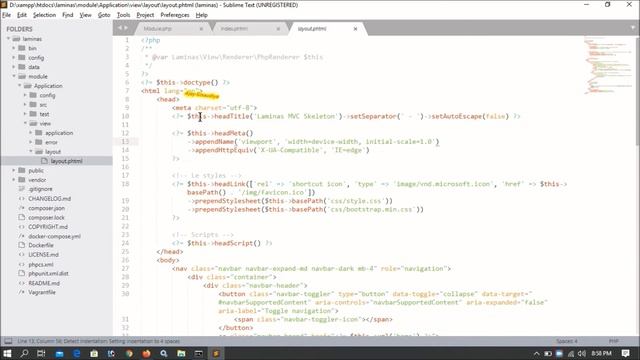Viewport: 640px width, 360px height.
Task: Expand the error folder
Action: [x=31, y=142]
